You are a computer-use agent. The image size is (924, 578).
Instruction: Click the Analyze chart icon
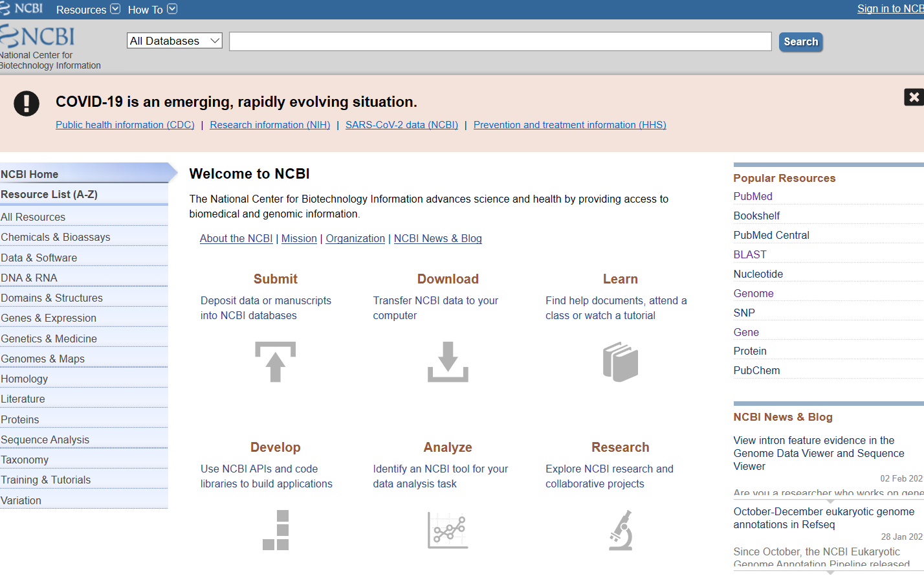[x=448, y=530]
